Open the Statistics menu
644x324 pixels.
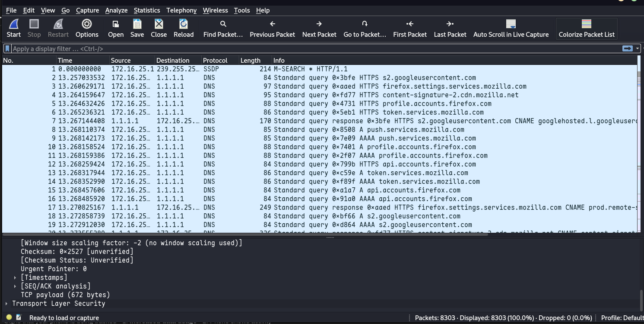(x=147, y=10)
